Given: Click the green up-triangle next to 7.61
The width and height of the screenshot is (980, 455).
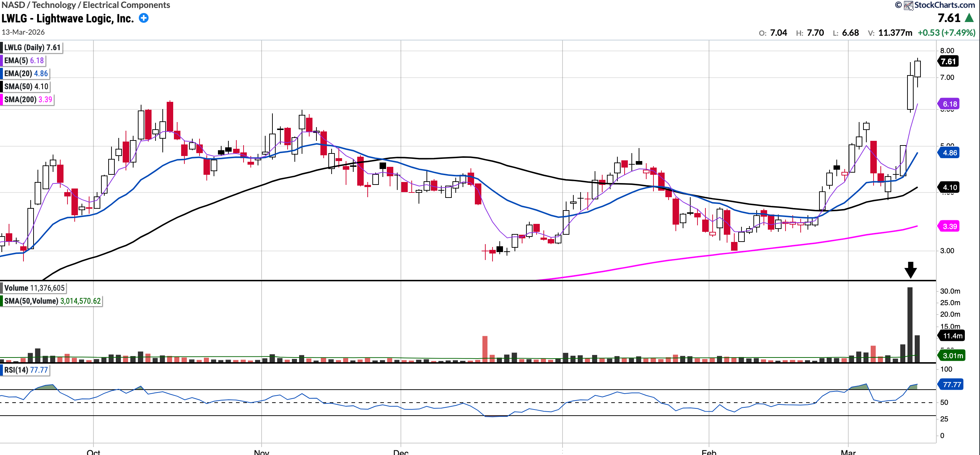Looking at the screenshot, I should pos(969,18).
